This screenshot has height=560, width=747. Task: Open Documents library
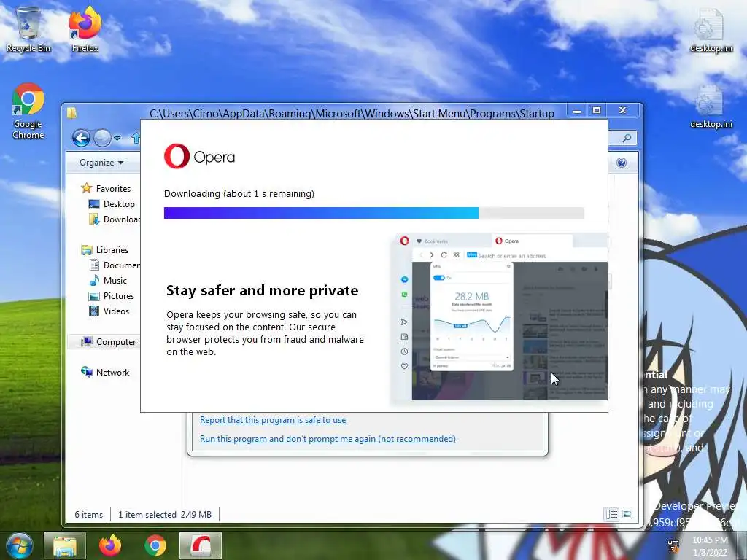115,265
